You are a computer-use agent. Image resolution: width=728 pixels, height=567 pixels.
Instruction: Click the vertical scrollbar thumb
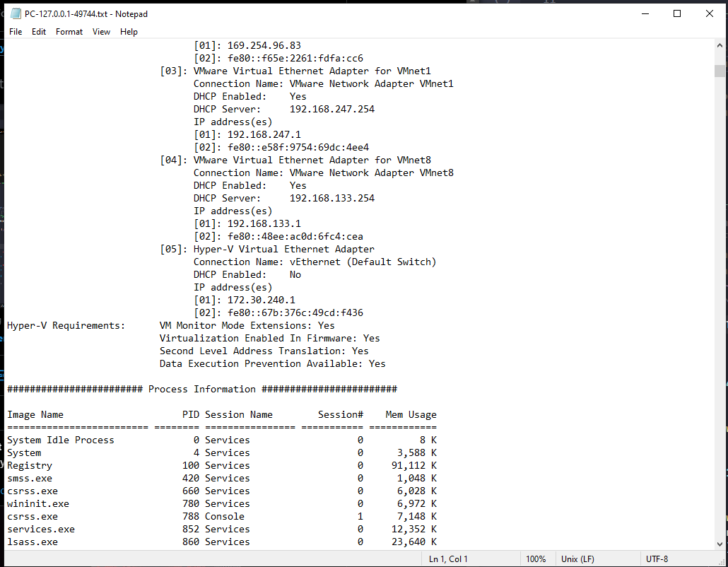[x=720, y=71]
